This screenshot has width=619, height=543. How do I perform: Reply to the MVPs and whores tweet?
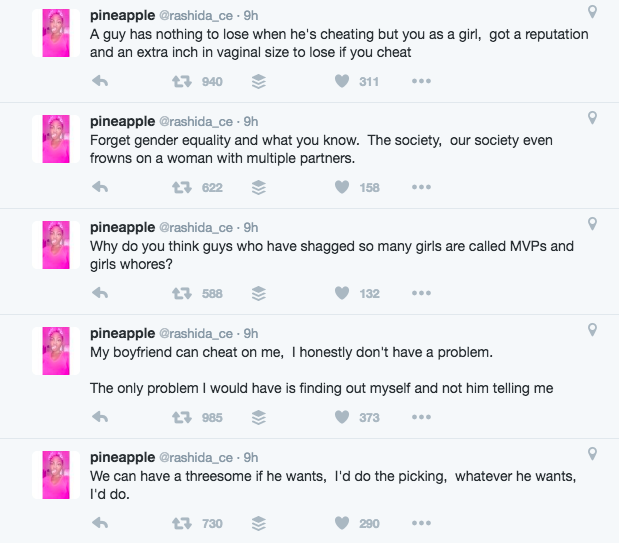[x=100, y=293]
